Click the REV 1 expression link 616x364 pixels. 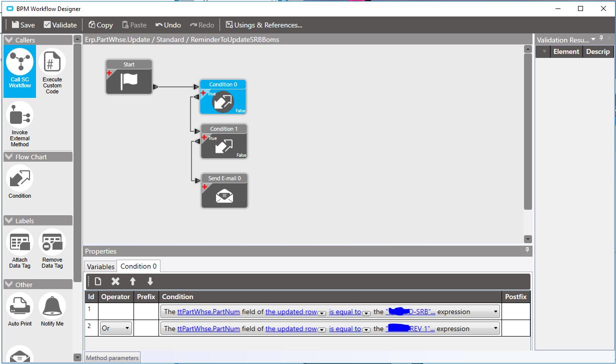[410, 329]
